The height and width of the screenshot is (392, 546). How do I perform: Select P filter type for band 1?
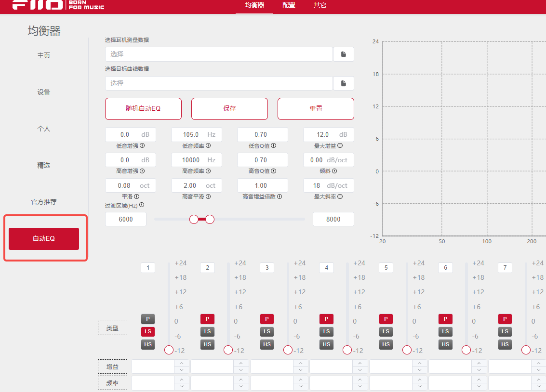(x=148, y=319)
